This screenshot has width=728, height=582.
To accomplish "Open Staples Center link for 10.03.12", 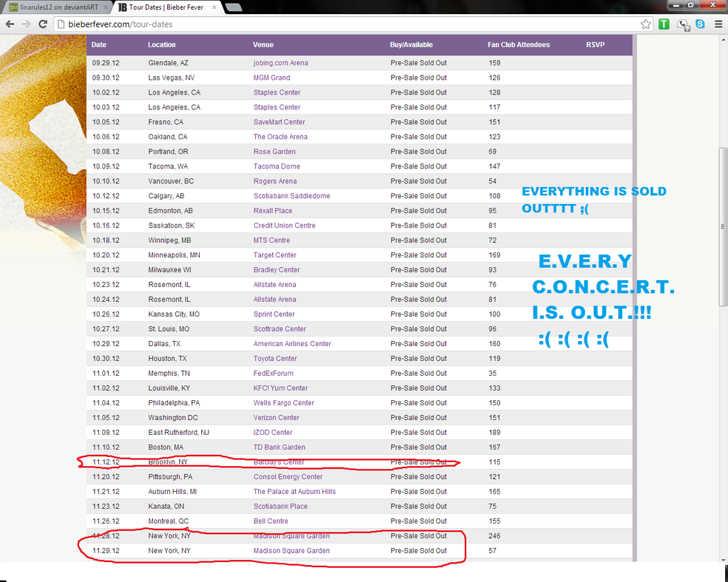I will [x=277, y=107].
